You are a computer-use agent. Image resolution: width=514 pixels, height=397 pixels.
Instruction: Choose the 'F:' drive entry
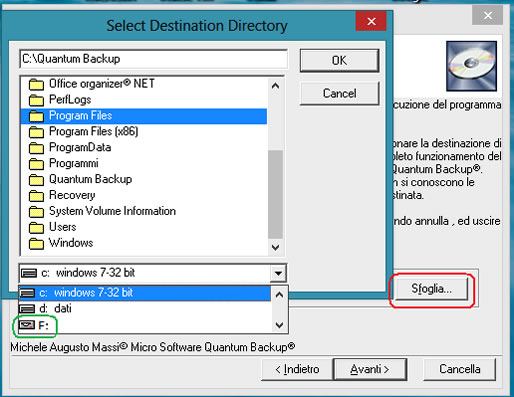(145, 325)
